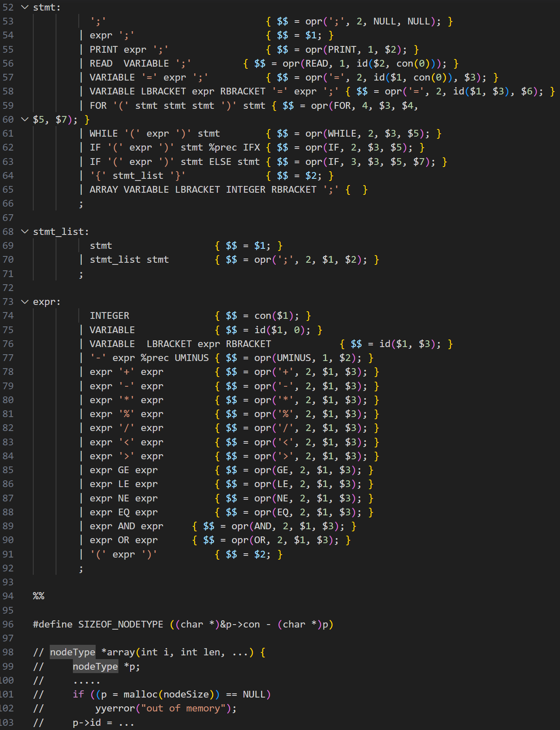Click line number 52 in the gutter

(x=8, y=7)
